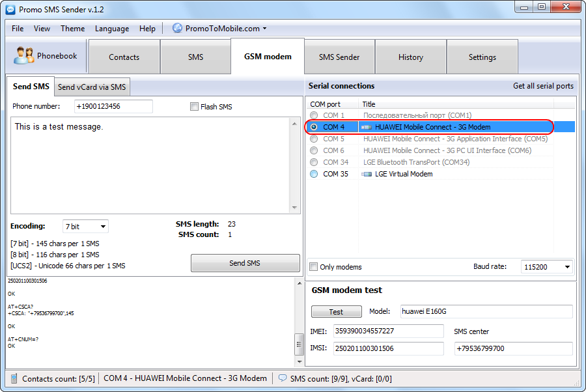Open the View menu
586x392 pixels.
(42, 29)
